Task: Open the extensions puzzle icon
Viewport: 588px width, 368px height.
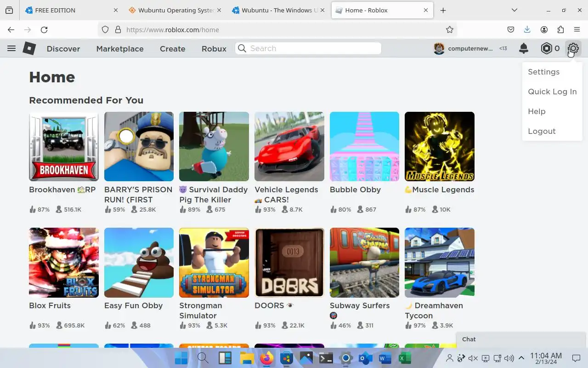Action: [560, 29]
